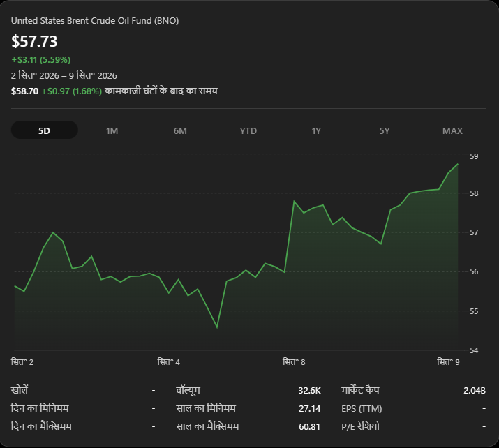
Task: Click the 32.6K volume value
Action: pos(309,390)
